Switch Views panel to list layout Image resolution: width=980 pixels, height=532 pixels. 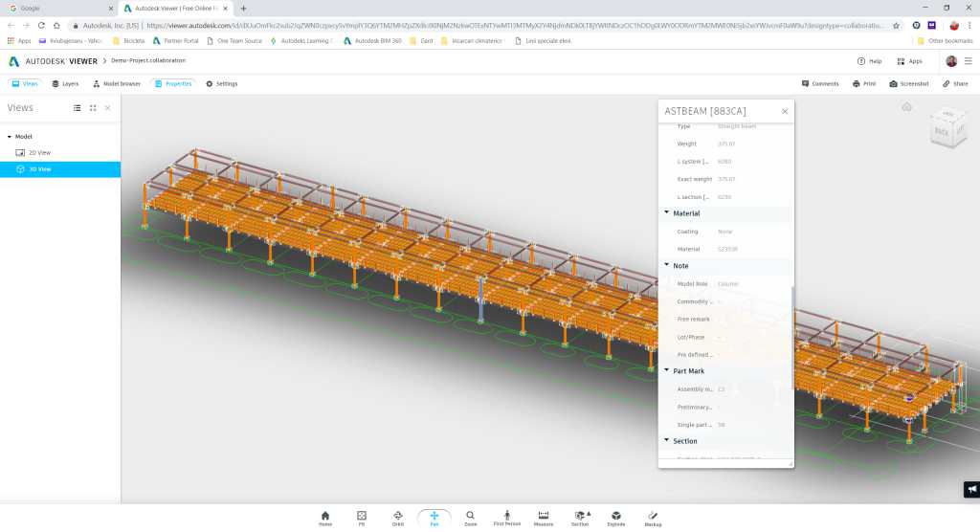pos(77,108)
